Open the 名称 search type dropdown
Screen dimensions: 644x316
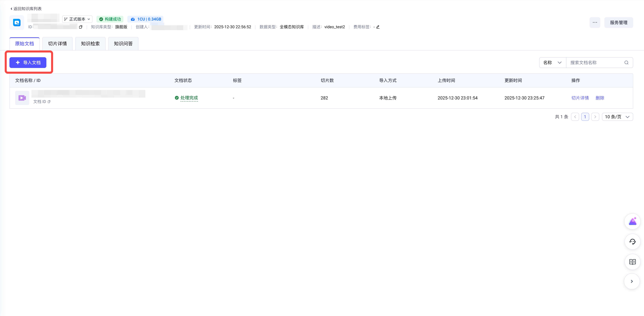coord(552,63)
